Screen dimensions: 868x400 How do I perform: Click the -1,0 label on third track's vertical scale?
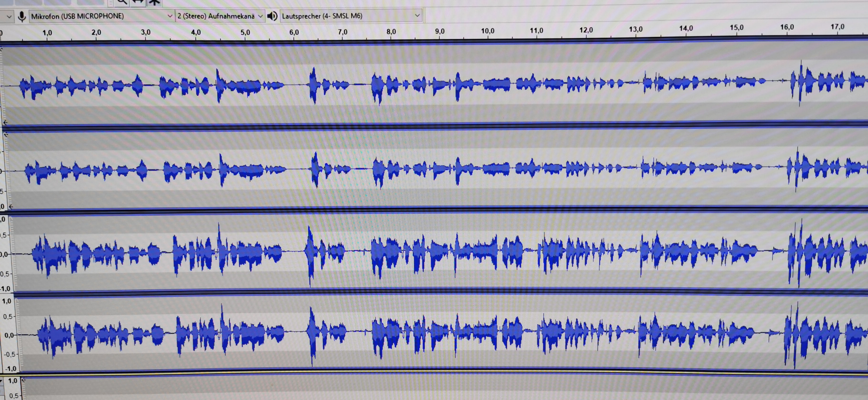click(x=5, y=289)
